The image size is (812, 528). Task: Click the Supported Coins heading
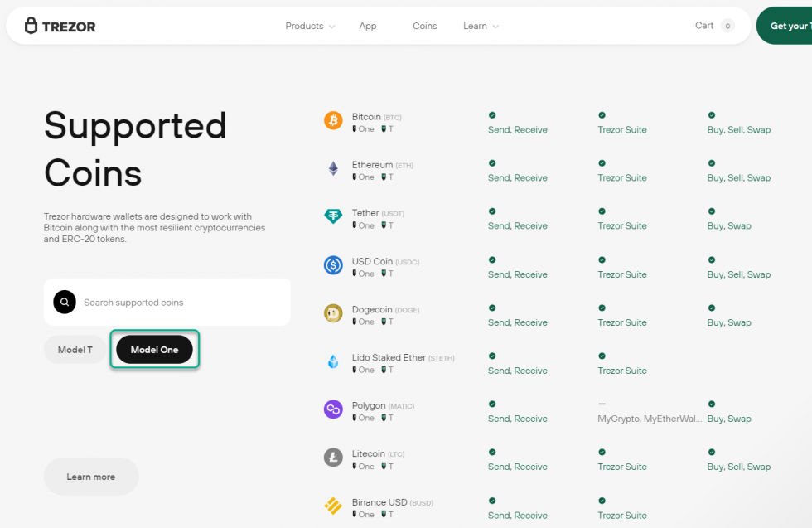pyautogui.click(x=135, y=148)
